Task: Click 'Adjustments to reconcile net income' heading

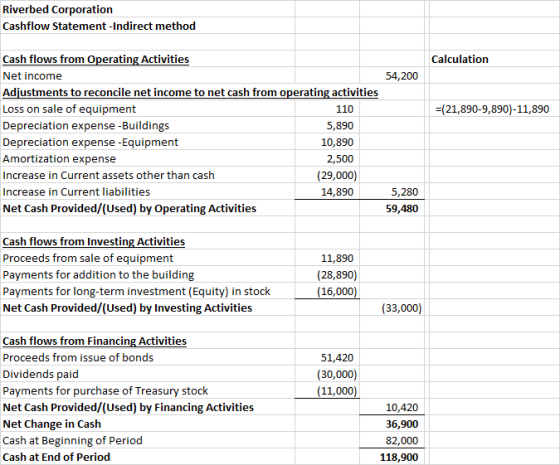Action: click(190, 92)
